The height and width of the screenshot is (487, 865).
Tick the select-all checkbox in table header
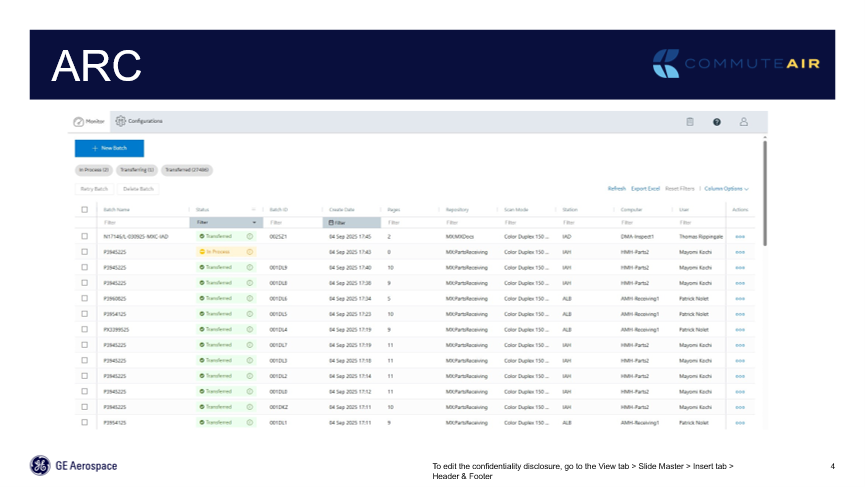85,209
